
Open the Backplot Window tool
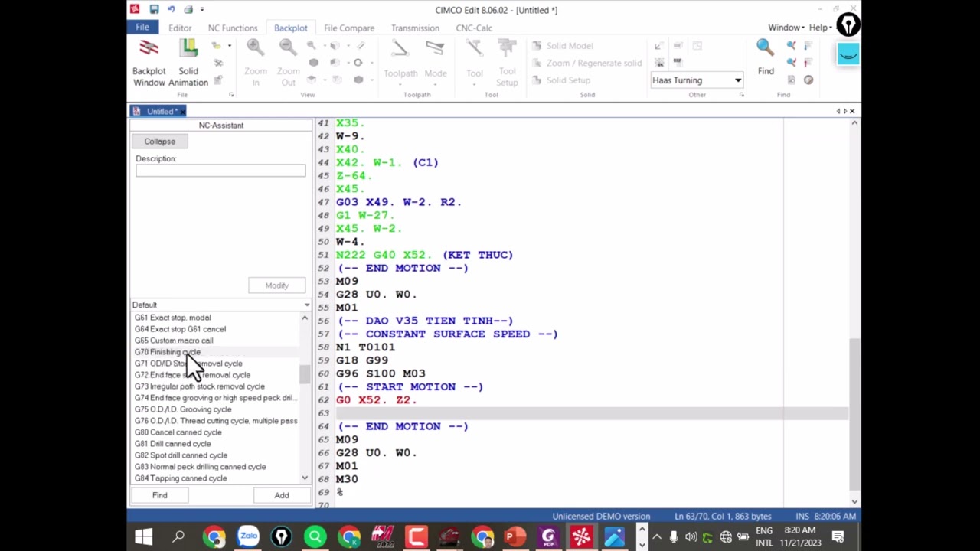point(149,64)
